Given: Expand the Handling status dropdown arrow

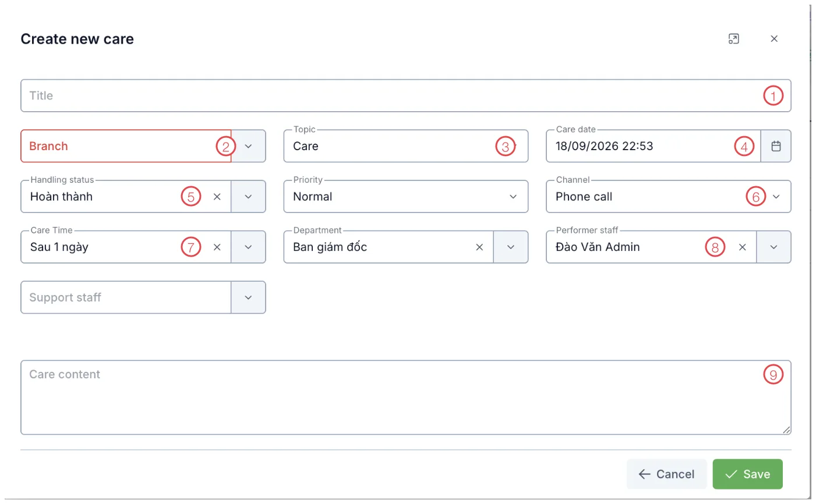Looking at the screenshot, I should [x=248, y=197].
